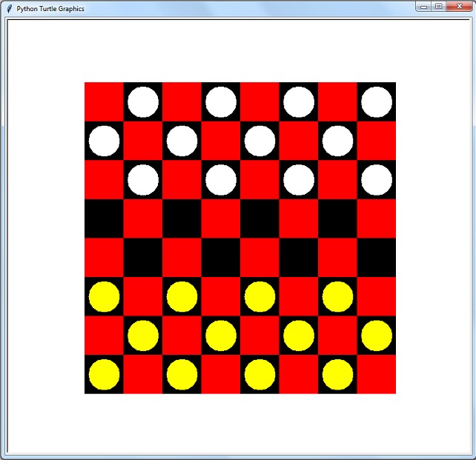
Task: Select white piece in row 1, column 6
Action: (299, 102)
